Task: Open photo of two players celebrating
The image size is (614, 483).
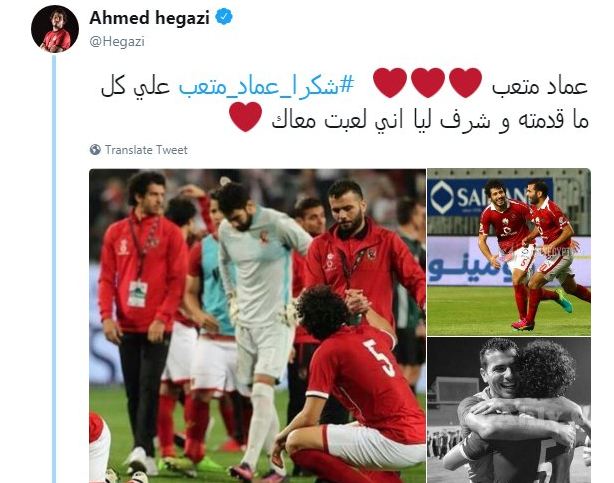Action: click(x=509, y=252)
